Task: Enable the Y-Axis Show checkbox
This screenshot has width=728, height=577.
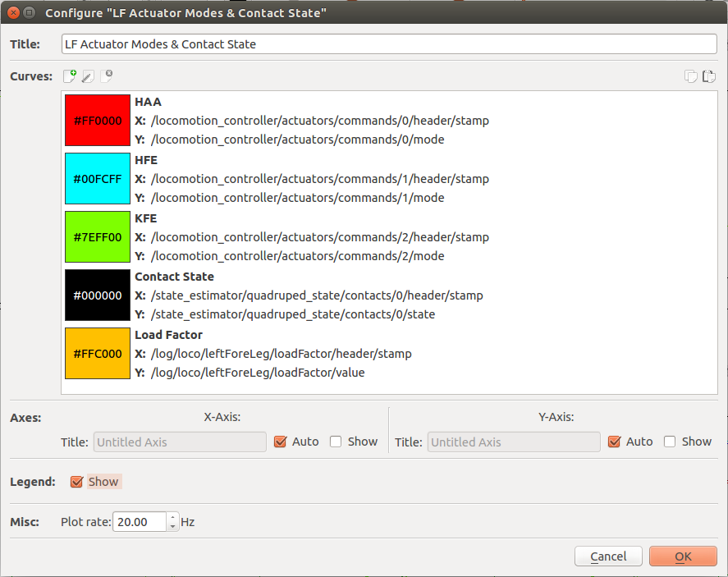Action: (x=670, y=442)
